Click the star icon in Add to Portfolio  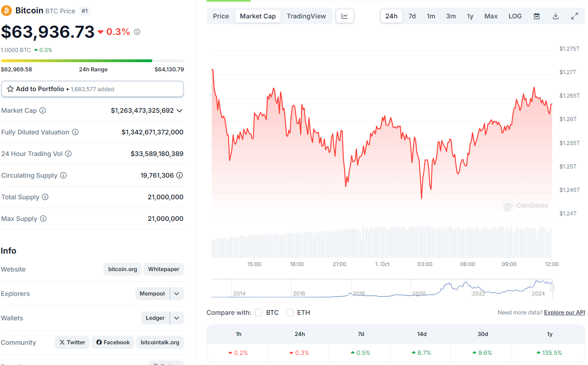coord(10,89)
